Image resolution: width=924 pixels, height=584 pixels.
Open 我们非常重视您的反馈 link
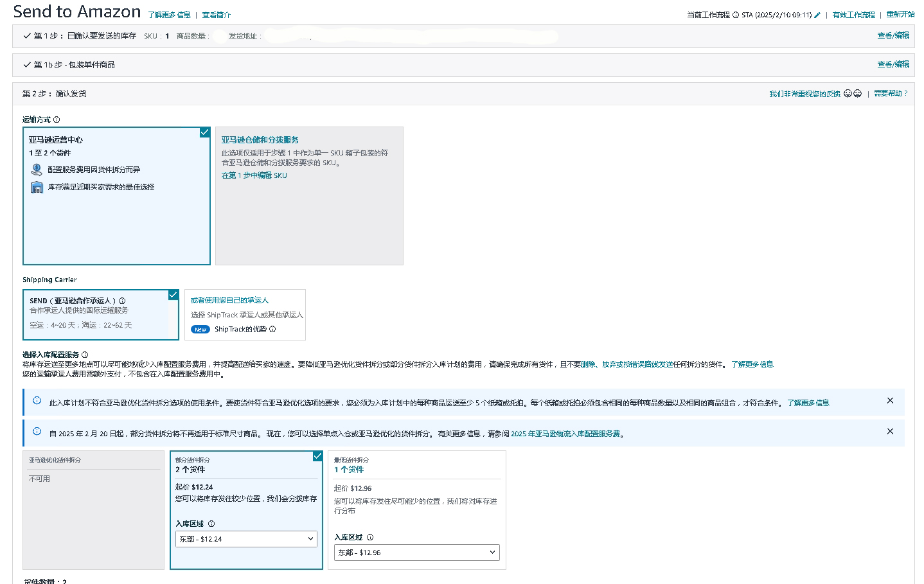(805, 94)
